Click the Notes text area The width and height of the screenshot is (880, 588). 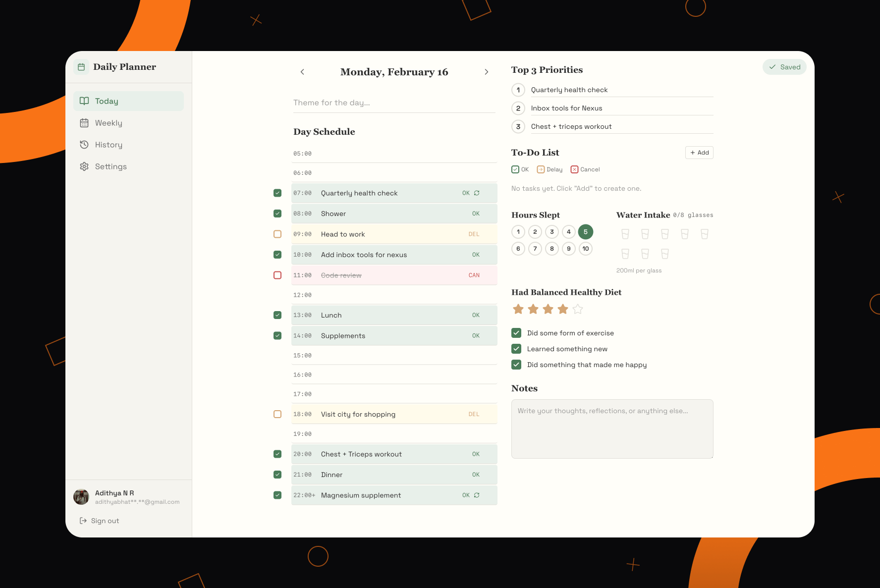click(x=612, y=429)
